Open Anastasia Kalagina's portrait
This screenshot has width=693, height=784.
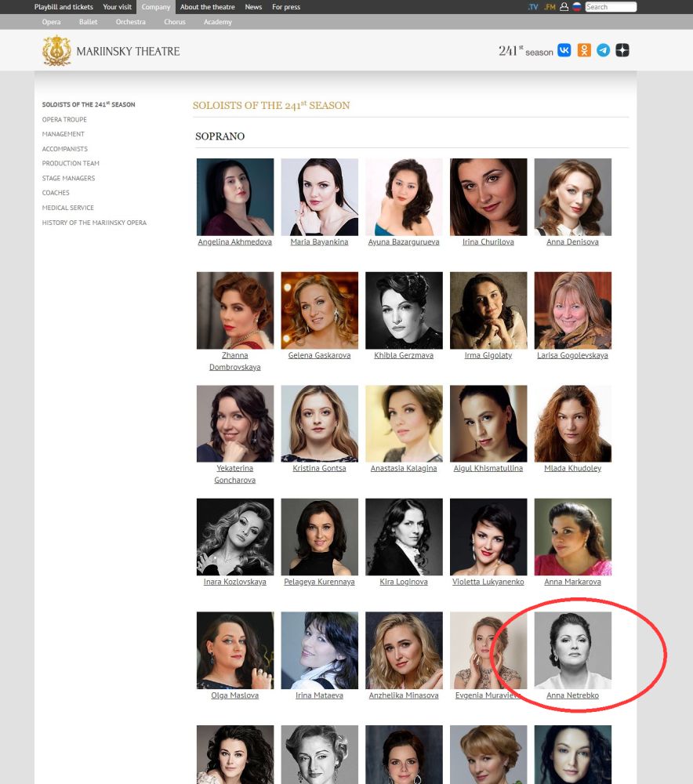404,423
